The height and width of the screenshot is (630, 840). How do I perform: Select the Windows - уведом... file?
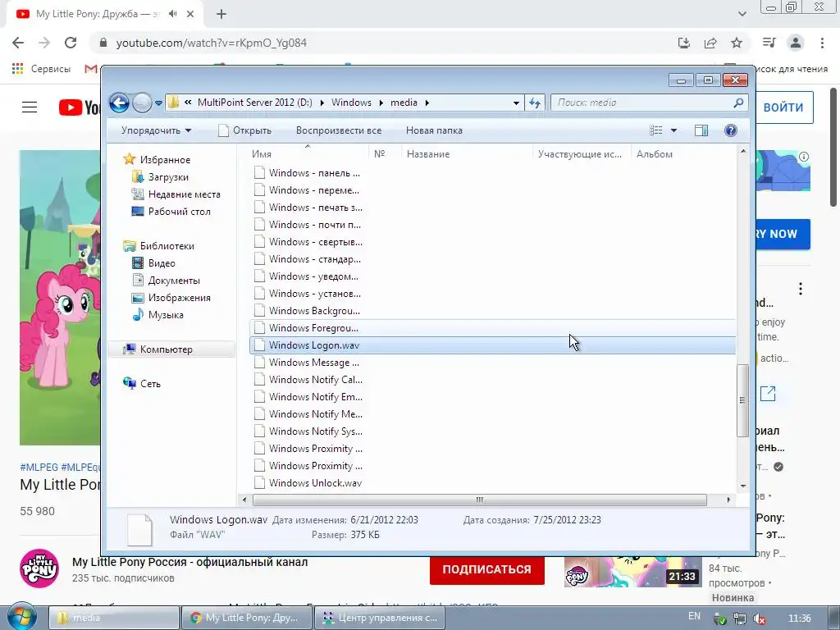[313, 276]
